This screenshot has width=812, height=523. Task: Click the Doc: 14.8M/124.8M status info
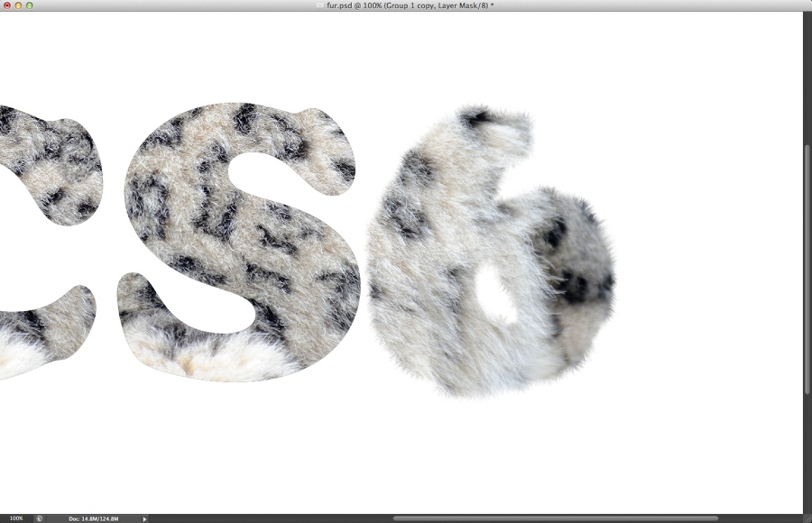(93, 518)
